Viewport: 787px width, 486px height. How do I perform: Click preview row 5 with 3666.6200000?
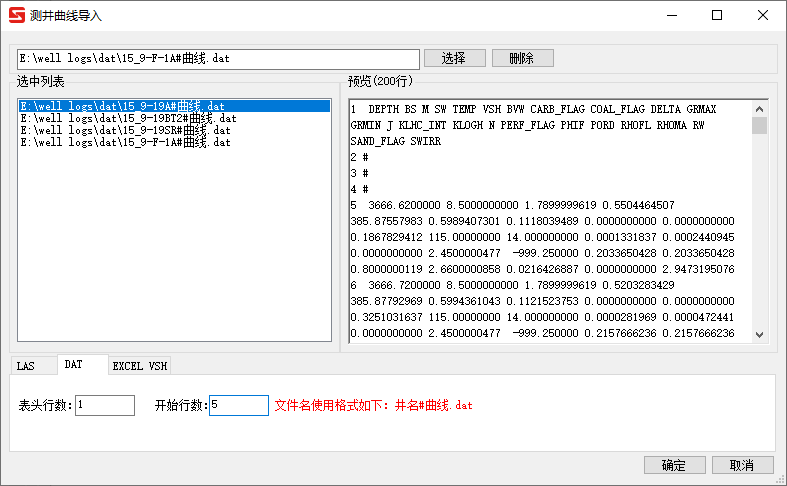click(x=512, y=205)
